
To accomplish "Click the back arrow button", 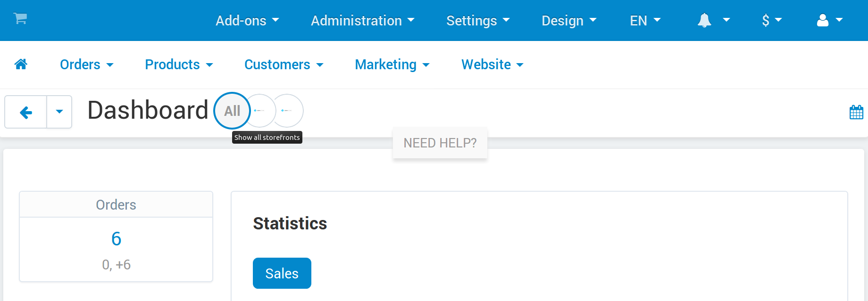I will point(26,112).
